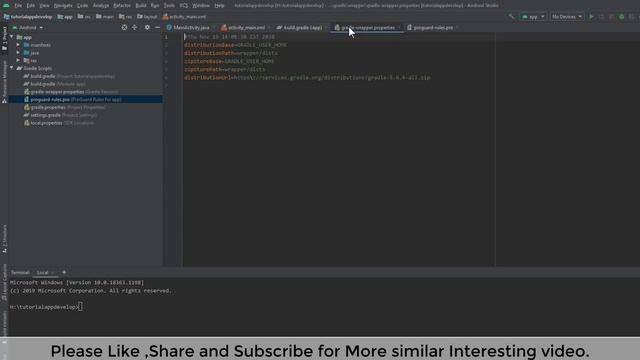This screenshot has width=640, height=360.
Task: Click the distributionUrl line in editor
Action: coord(307,78)
